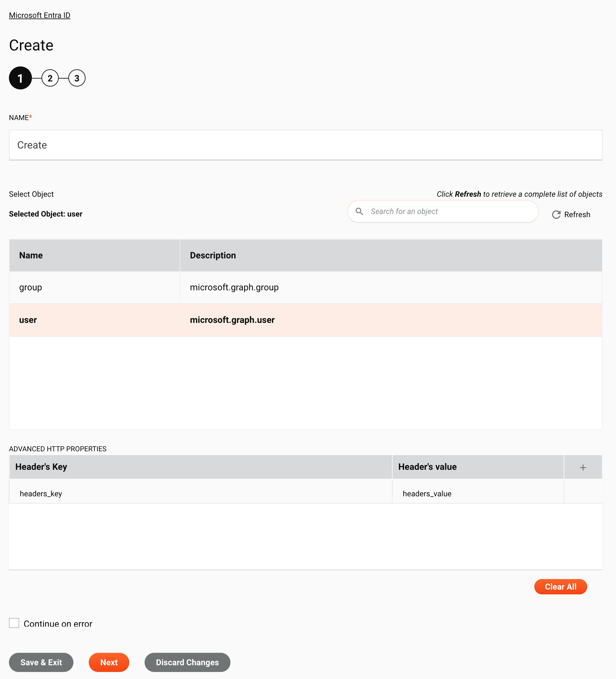Select the group object row
Viewport: 616px width, 679px height.
click(306, 288)
